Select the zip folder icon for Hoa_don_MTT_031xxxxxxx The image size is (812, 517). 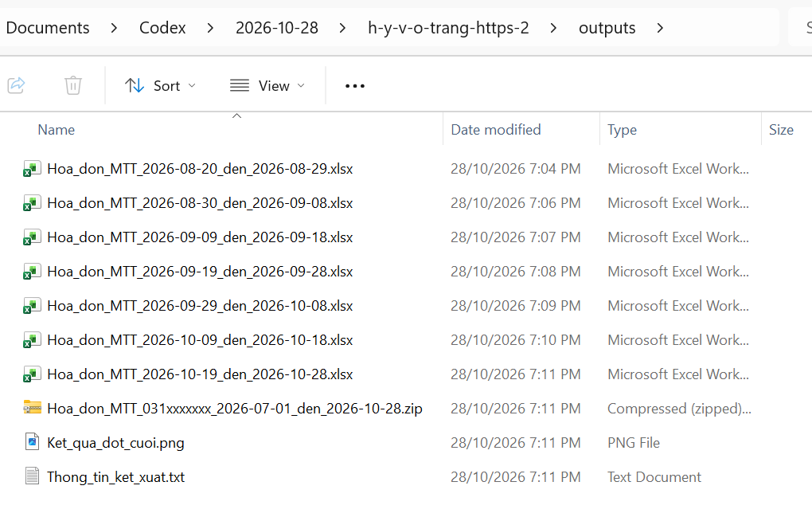32,408
